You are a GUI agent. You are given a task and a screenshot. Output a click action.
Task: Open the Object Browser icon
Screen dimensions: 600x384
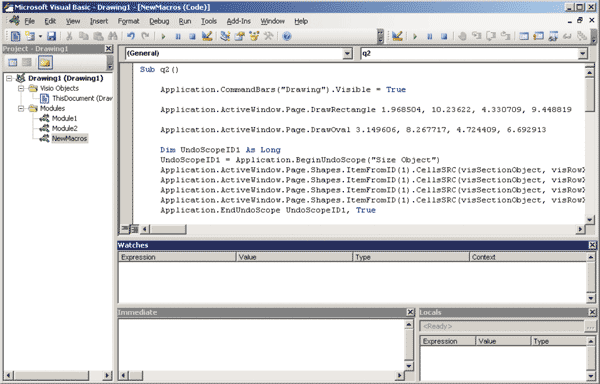(254, 36)
